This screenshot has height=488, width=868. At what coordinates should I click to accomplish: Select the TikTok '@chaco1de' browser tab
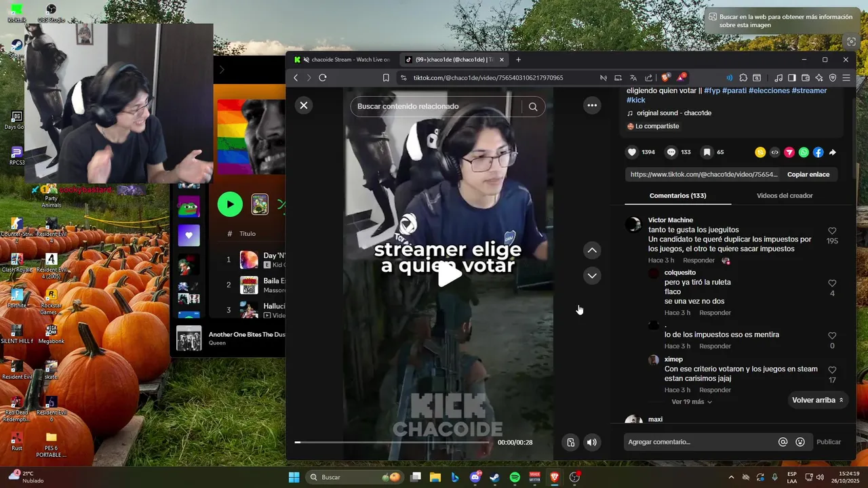pyautogui.click(x=453, y=60)
